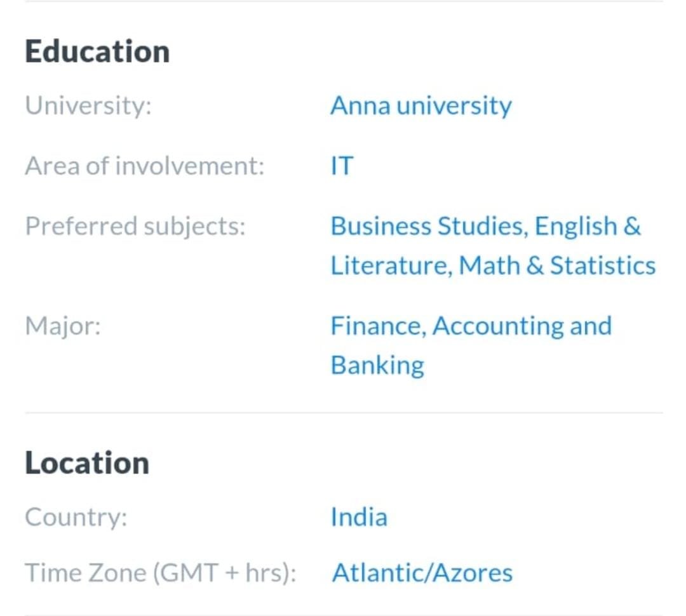Click the Area of involvement label
The image size is (686, 616).
coord(145,166)
